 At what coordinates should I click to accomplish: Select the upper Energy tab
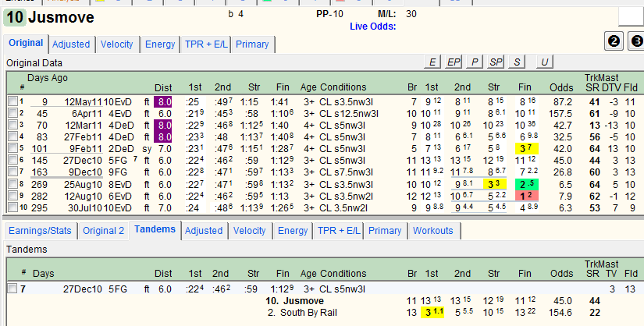point(160,44)
